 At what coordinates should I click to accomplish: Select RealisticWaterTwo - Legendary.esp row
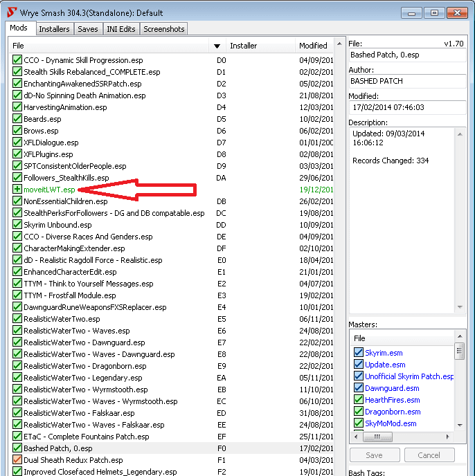[172, 378]
